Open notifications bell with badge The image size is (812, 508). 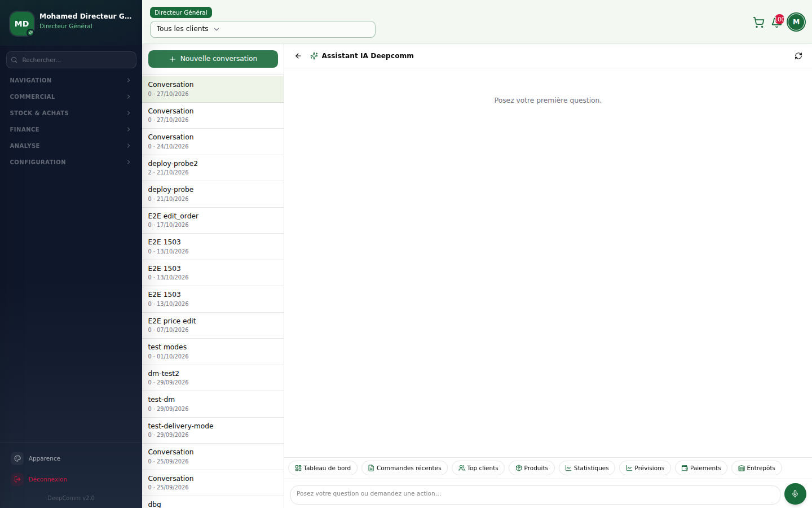(776, 22)
